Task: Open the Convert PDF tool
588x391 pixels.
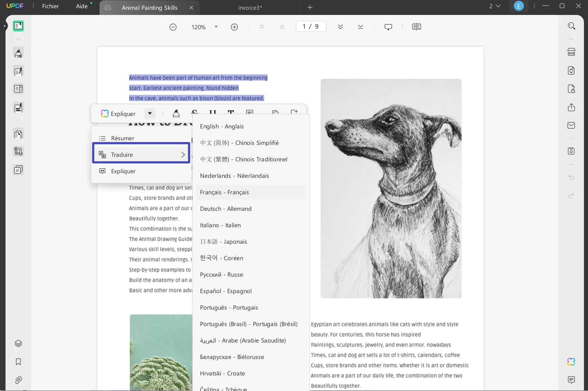Action: point(571,70)
